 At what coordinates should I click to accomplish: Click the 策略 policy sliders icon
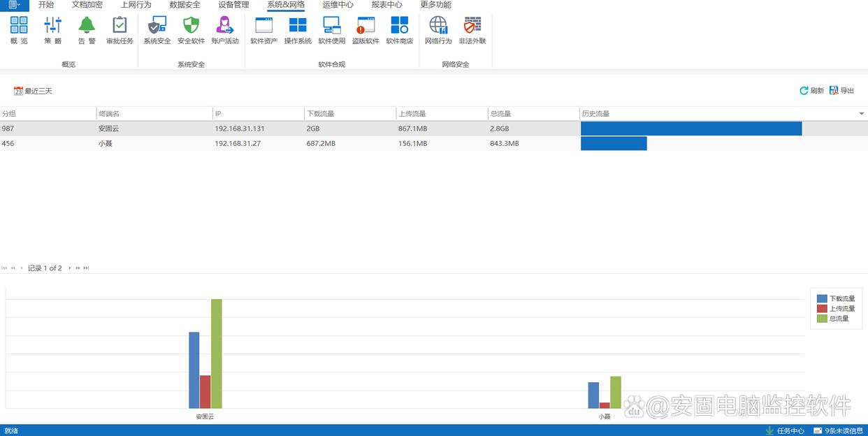(53, 26)
